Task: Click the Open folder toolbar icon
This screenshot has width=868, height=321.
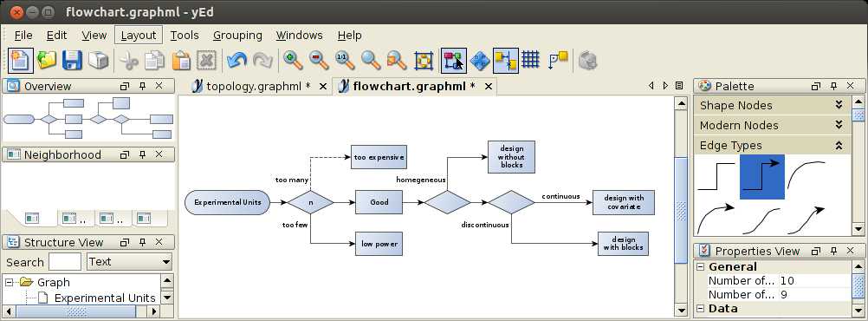Action: [x=47, y=60]
